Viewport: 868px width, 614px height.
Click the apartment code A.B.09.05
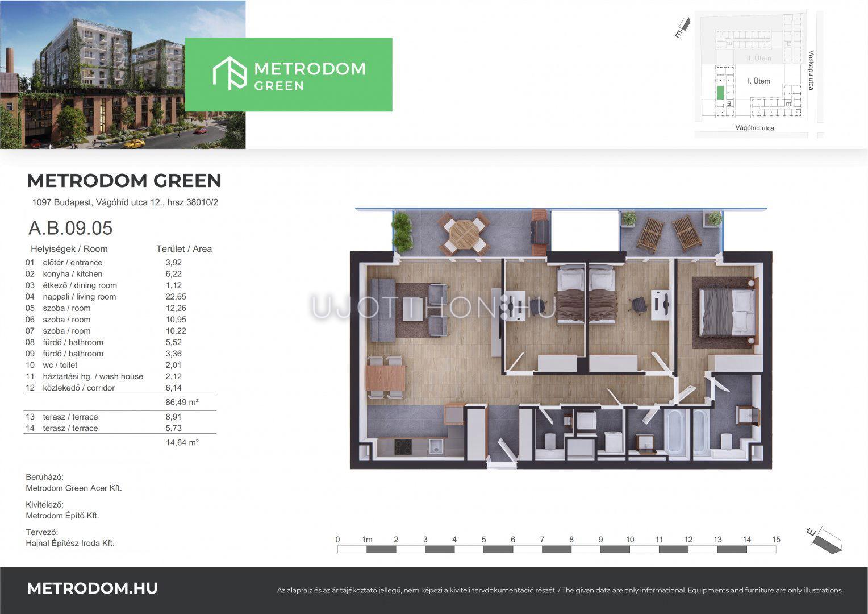click(x=70, y=228)
